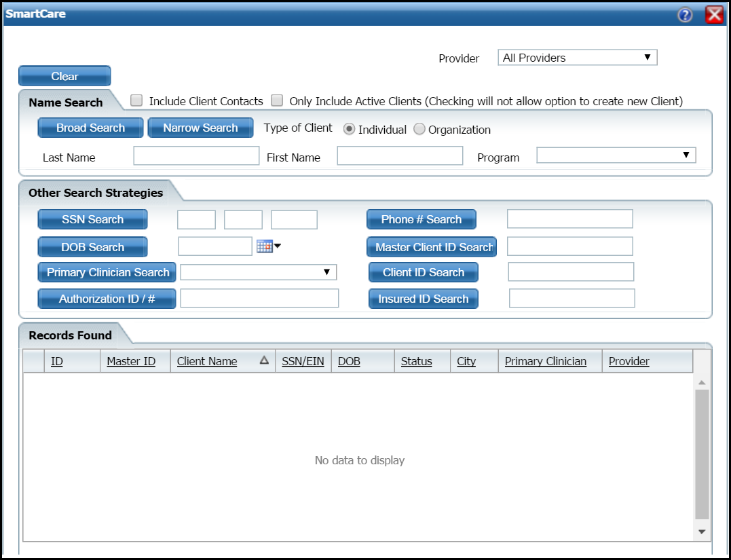This screenshot has width=731, height=560.
Task: Expand the Program dropdown list
Action: [x=616, y=155]
